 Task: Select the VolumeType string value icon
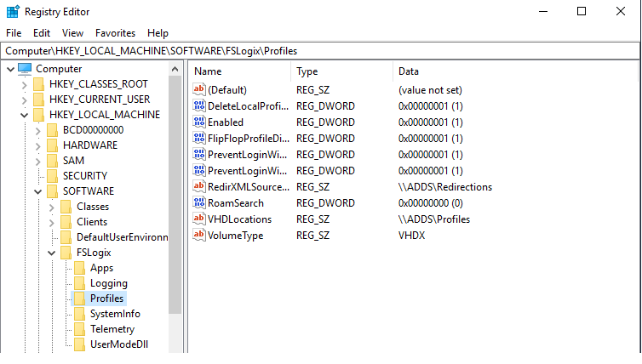click(x=199, y=235)
